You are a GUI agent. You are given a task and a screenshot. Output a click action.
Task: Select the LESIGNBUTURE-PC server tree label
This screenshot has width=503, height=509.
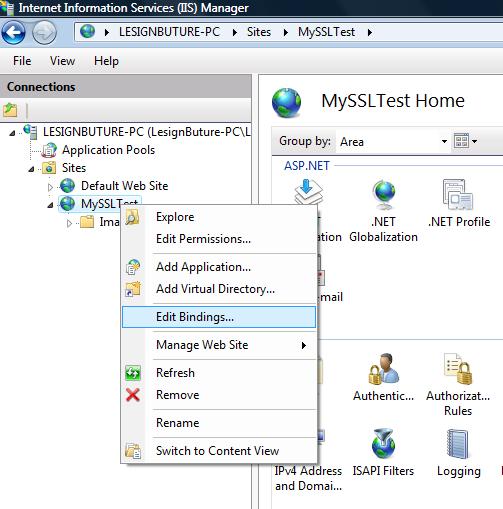click(x=147, y=132)
